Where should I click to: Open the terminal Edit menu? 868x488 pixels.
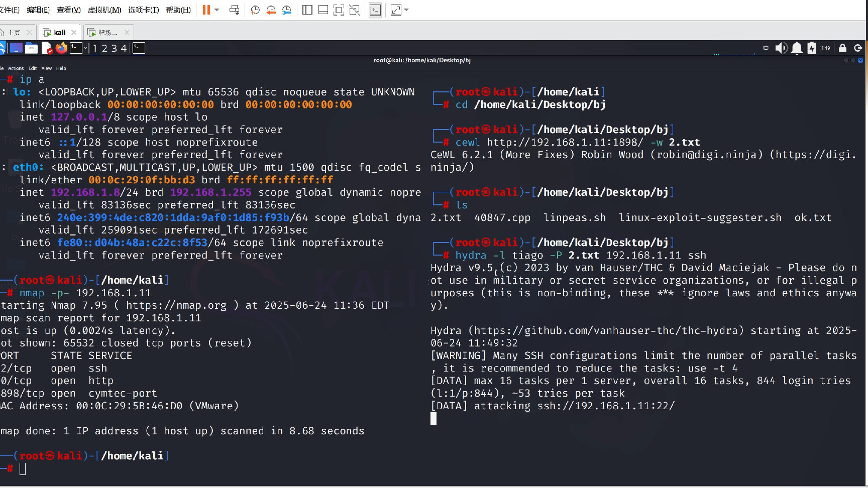(33, 68)
